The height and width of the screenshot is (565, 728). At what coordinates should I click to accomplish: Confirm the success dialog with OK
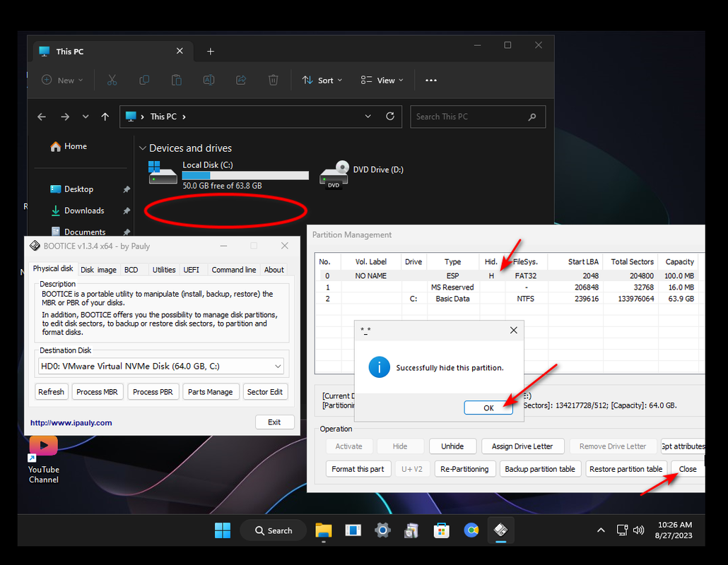pyautogui.click(x=488, y=408)
